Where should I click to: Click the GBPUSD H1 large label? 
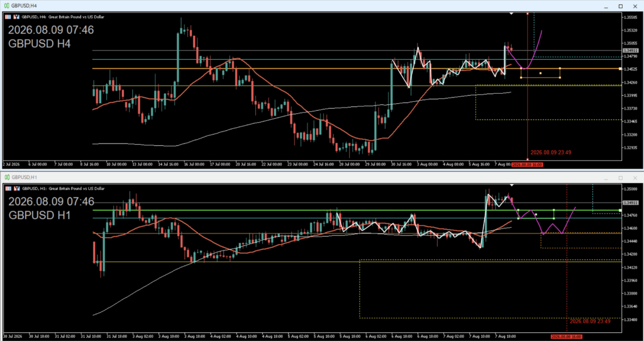[x=40, y=215]
